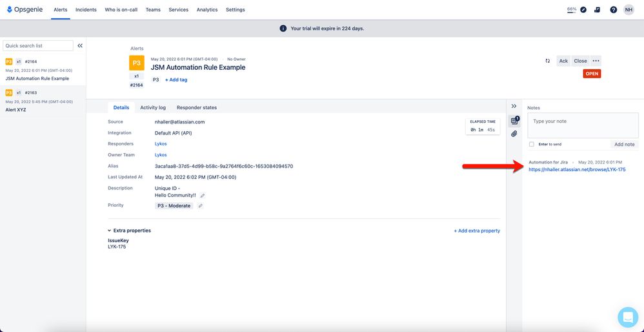Image resolution: width=644 pixels, height=332 pixels.
Task: Focus the Quick search list field
Action: point(38,46)
